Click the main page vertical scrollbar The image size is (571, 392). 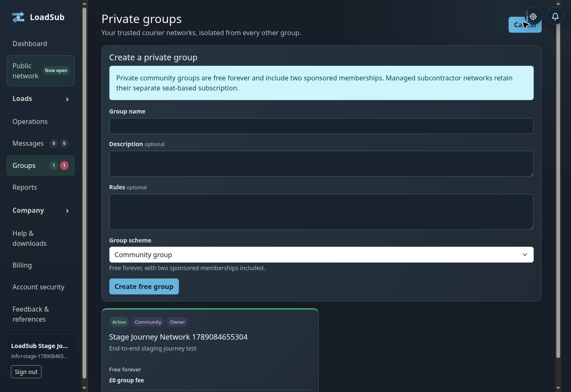[x=558, y=182]
